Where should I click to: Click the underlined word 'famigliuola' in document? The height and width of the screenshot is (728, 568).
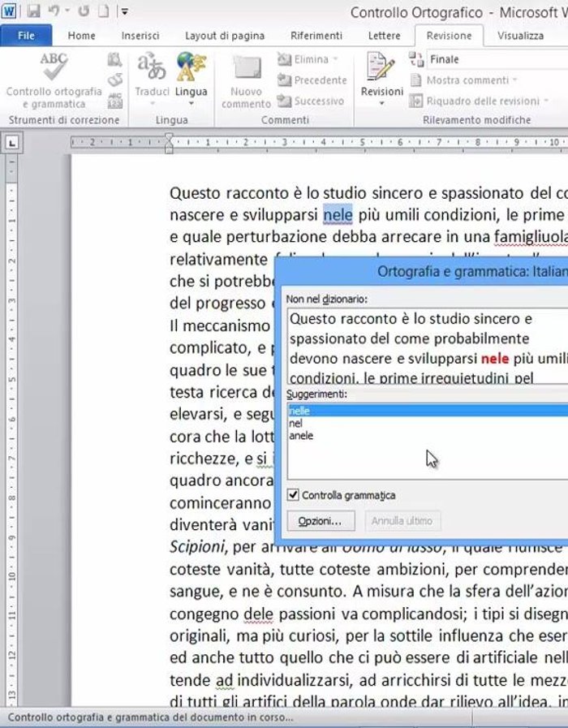531,237
